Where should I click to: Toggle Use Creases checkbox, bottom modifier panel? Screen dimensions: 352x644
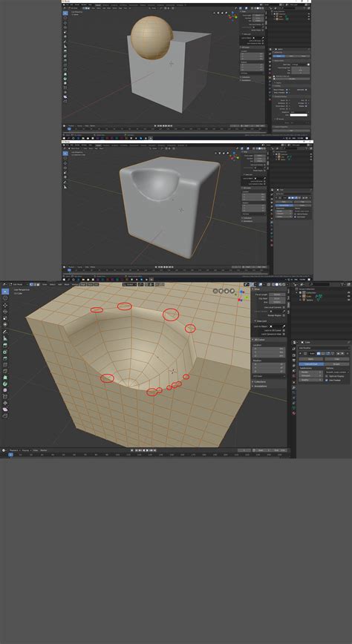[x=327, y=380]
